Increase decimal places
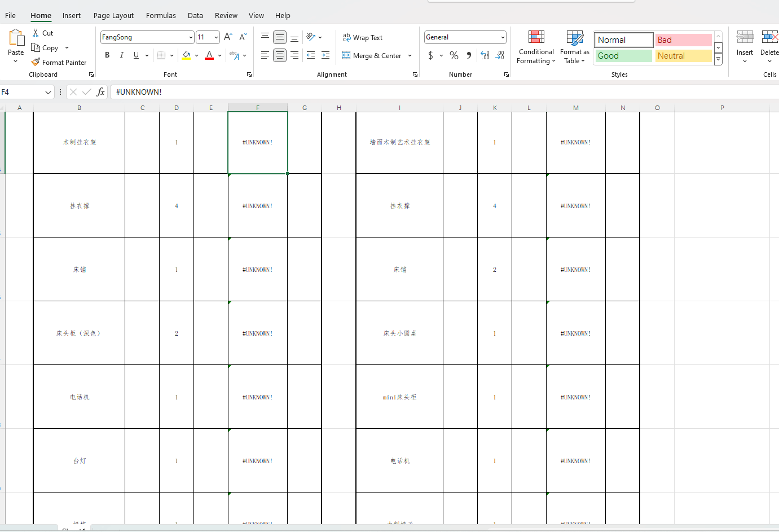779x532 pixels. click(x=485, y=55)
